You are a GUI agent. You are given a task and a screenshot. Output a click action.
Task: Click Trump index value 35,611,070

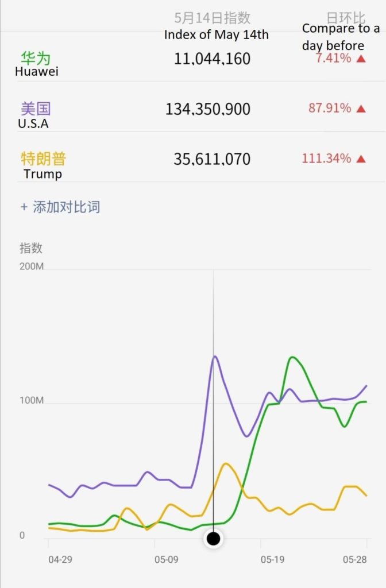pyautogui.click(x=212, y=159)
